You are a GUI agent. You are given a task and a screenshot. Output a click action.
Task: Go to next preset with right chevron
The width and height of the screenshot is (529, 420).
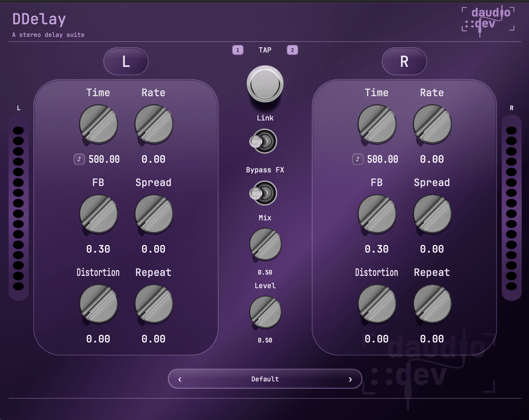(x=350, y=379)
